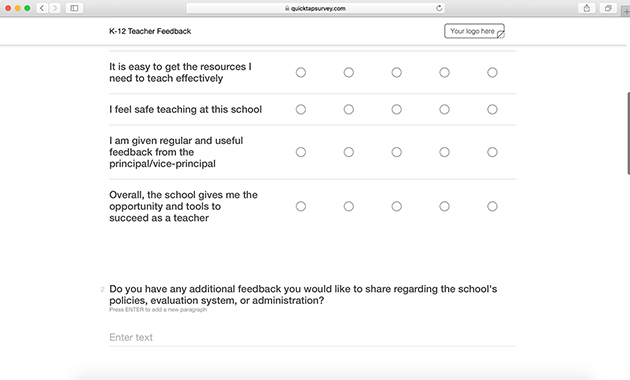The width and height of the screenshot is (630, 380).
Task: Select second radio for 'resources I need to teach'
Action: point(349,72)
